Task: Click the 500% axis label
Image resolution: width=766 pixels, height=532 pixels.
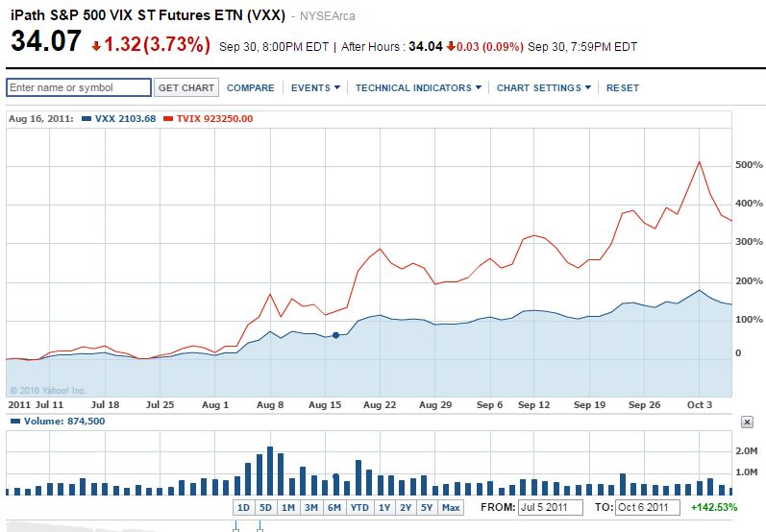Action: pos(749,165)
